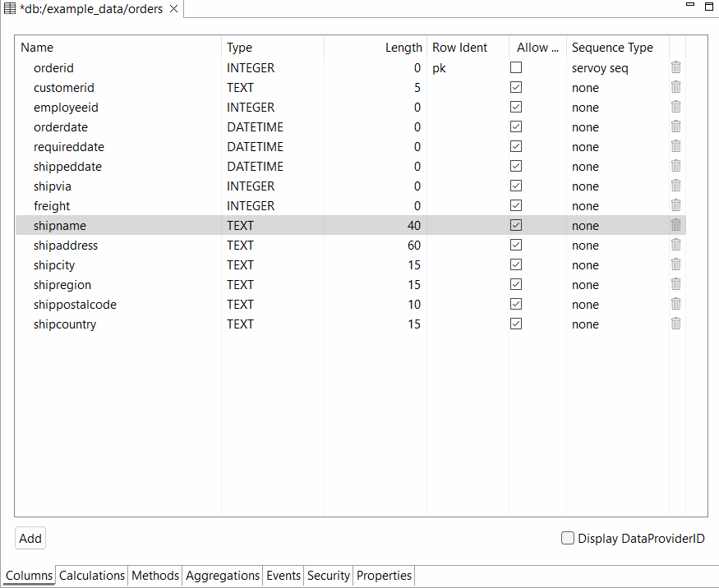Click trash icon in orderdate row
The image size is (719, 588).
[x=675, y=126]
